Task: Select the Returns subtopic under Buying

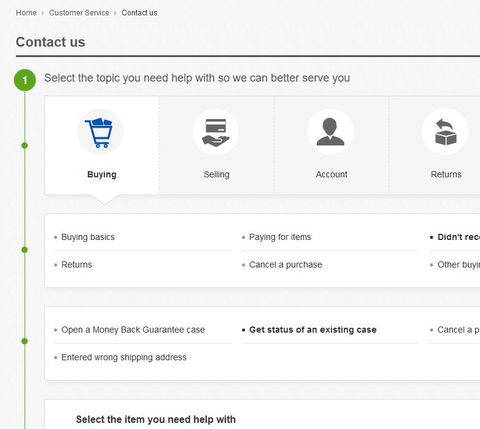Action: coord(76,265)
